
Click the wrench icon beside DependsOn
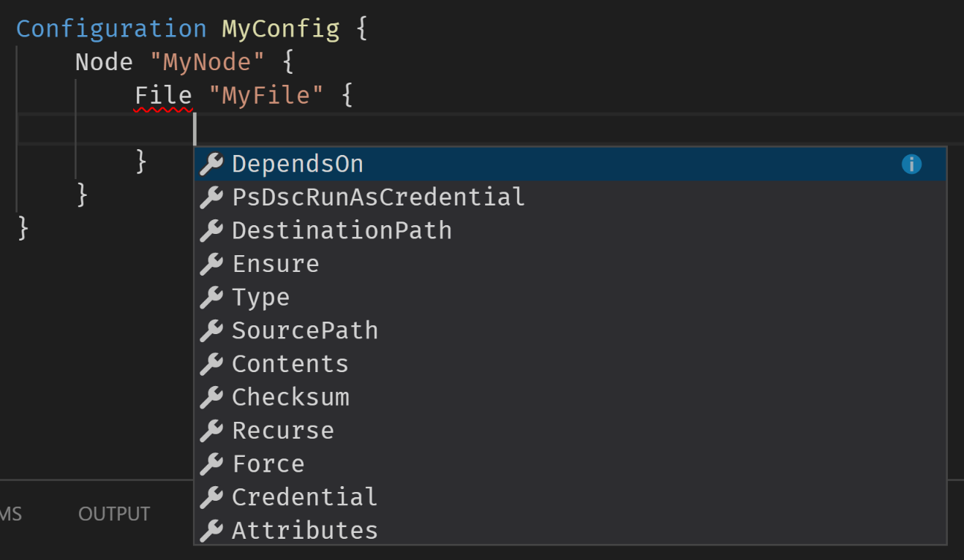(211, 164)
